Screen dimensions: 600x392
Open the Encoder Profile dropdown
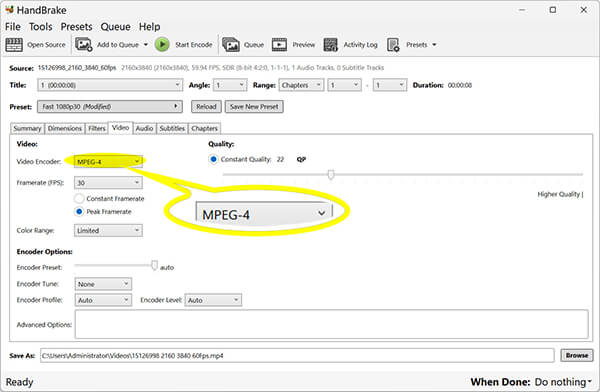tap(103, 300)
